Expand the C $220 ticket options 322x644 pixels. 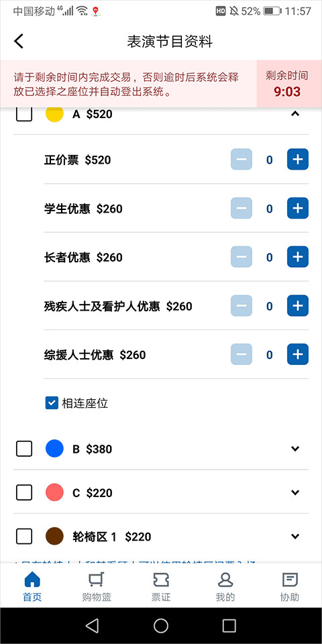[295, 492]
